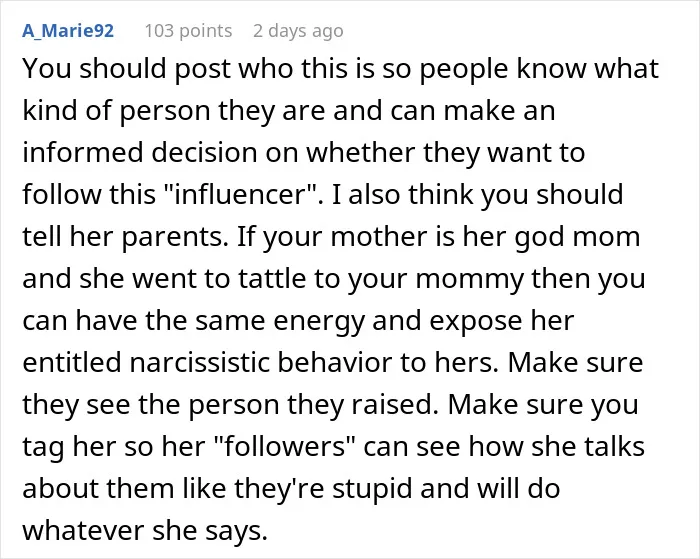Click the word whether in the comment
700x559 pixels.
(361, 153)
